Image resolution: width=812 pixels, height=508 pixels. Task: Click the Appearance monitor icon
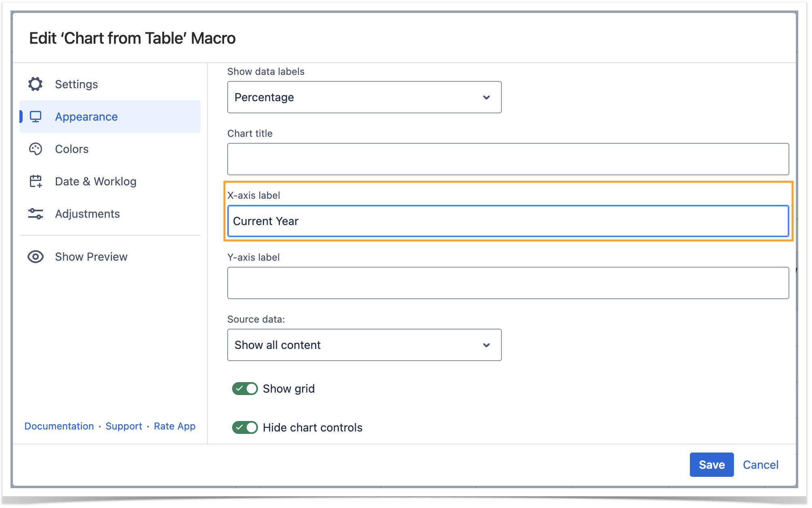(36, 117)
